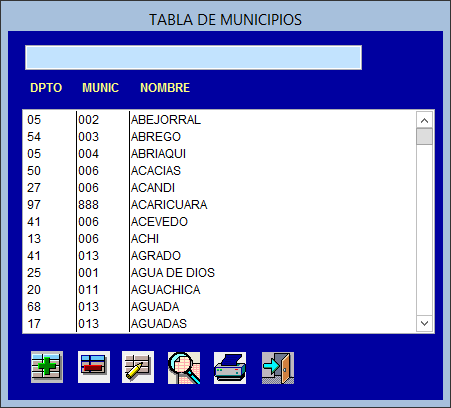Click municipality code 001 cell
Viewport: 451px width, 408px height.
point(88,273)
